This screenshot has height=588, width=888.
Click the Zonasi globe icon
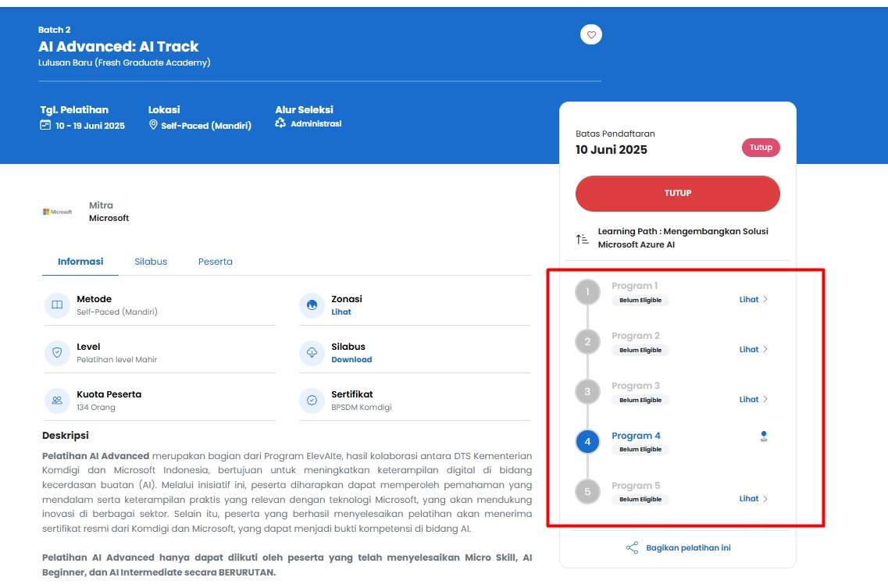[x=312, y=305]
